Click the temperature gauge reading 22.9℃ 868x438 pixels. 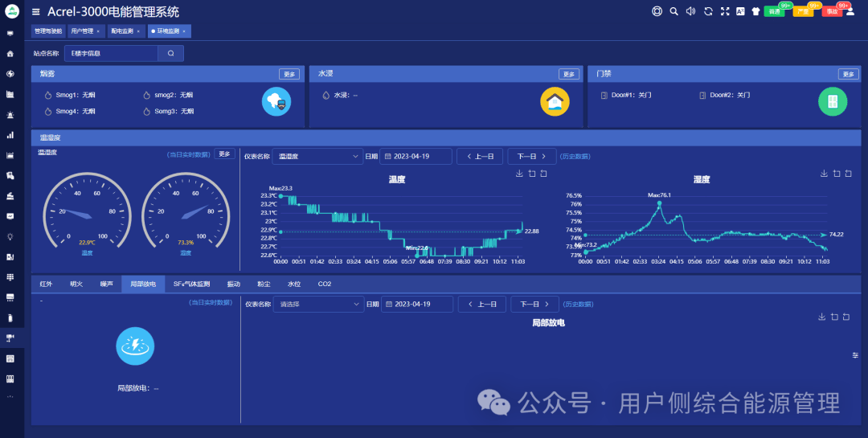pyautogui.click(x=87, y=243)
